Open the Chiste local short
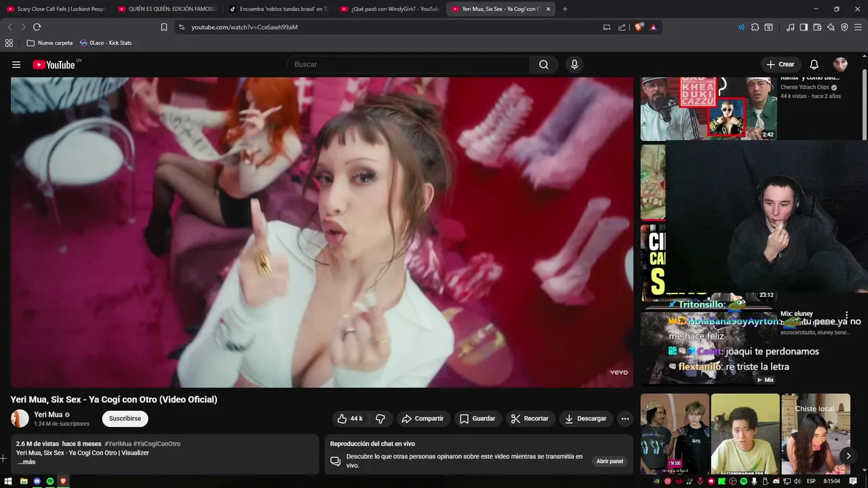Screen dimensions: 868x488 click(816, 434)
